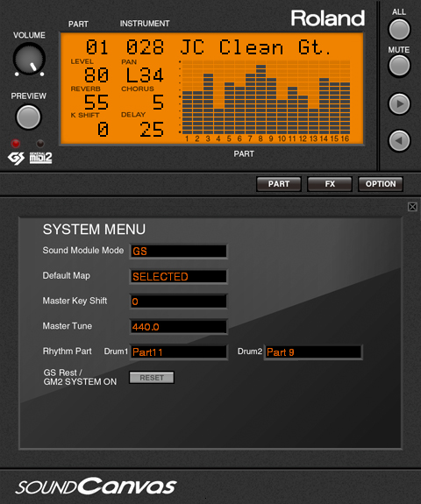Click the LEVEL value 80
421x504 pixels.
pos(96,75)
